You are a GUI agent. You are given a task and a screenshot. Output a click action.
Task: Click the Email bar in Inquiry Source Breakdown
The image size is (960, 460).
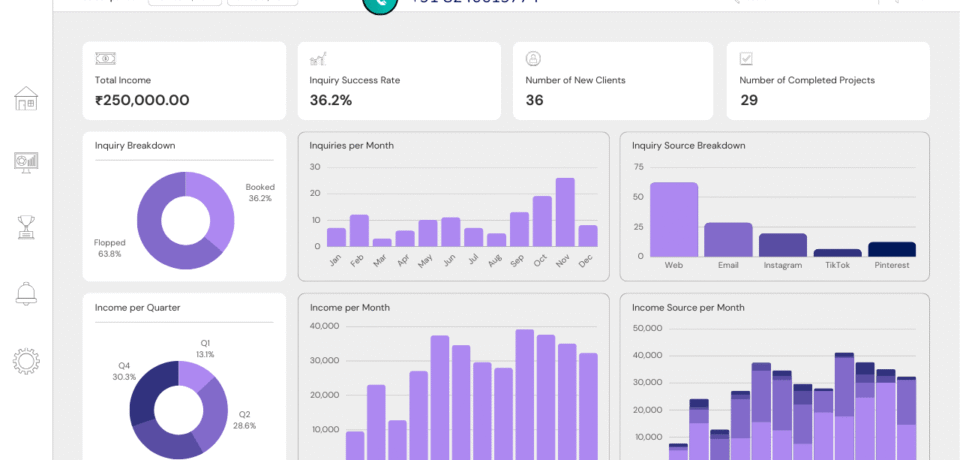click(728, 240)
